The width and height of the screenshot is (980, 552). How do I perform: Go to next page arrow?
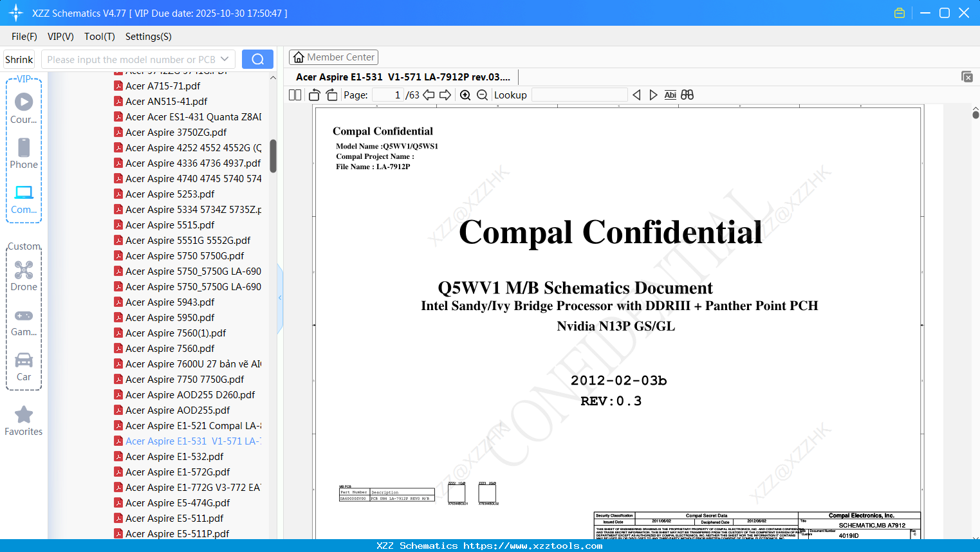(x=445, y=95)
